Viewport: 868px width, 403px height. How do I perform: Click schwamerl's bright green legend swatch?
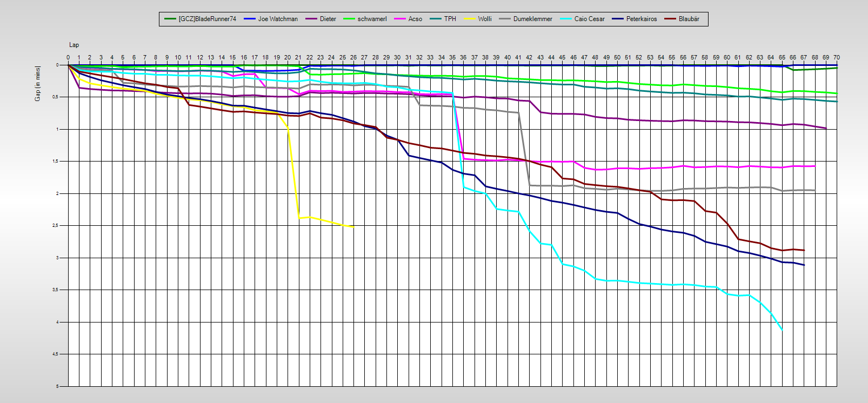(349, 19)
